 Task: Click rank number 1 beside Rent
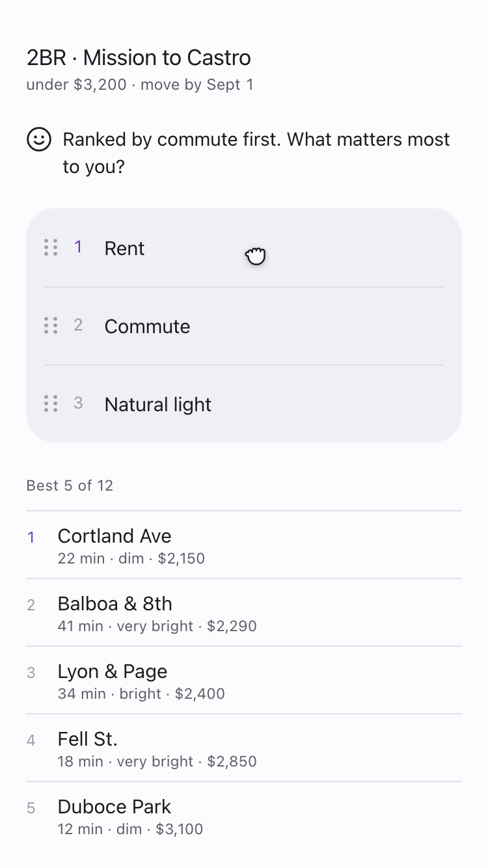78,247
